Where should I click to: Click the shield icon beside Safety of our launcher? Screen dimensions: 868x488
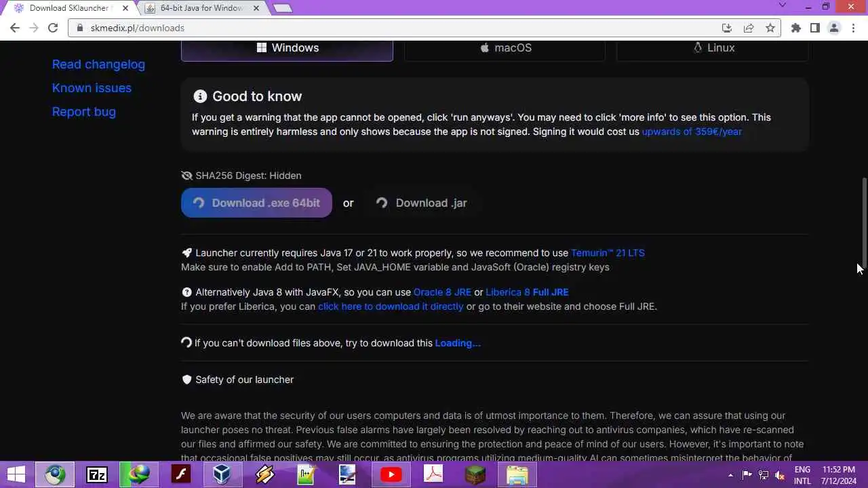coord(187,380)
